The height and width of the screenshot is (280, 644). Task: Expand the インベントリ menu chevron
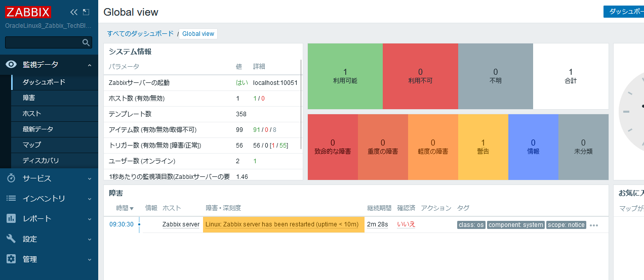tap(89, 199)
